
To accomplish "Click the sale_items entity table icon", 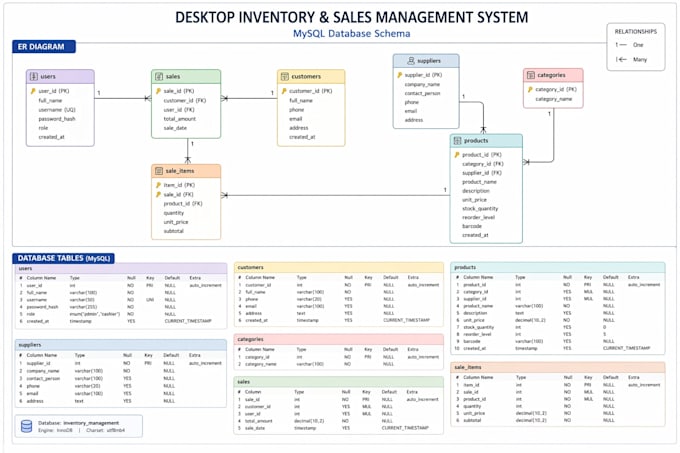I will pos(159,171).
